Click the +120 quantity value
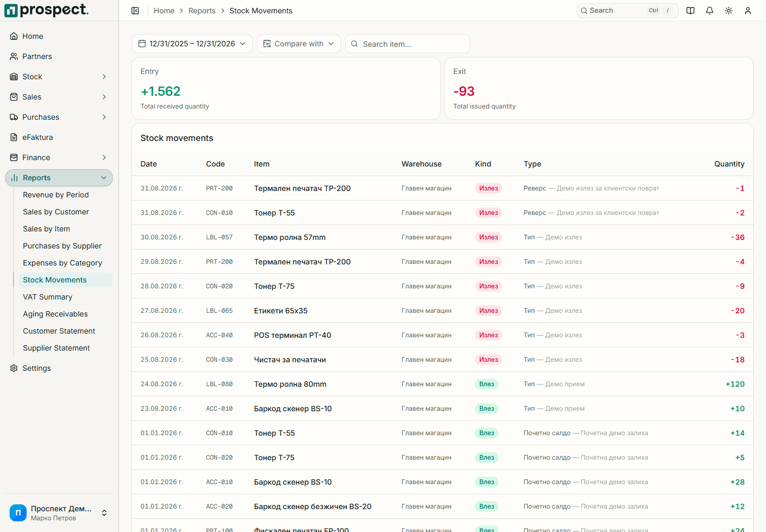Viewport: 766px width, 532px height. tap(735, 384)
